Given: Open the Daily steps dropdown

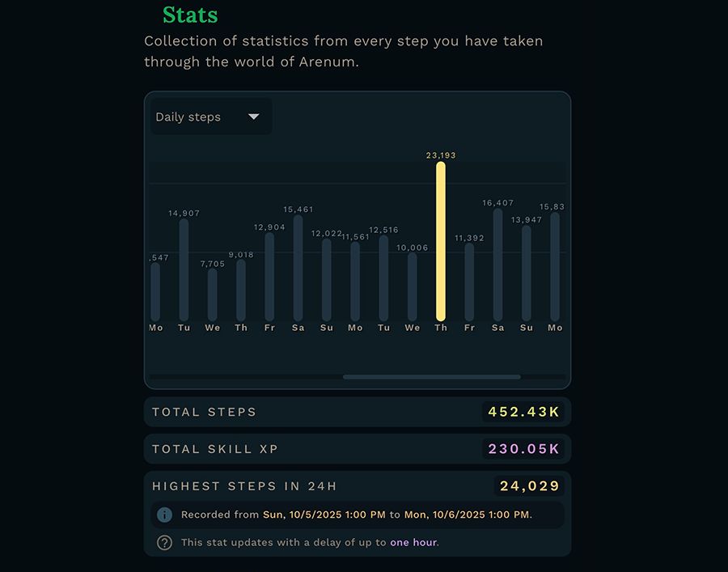Looking at the screenshot, I should pyautogui.click(x=210, y=117).
